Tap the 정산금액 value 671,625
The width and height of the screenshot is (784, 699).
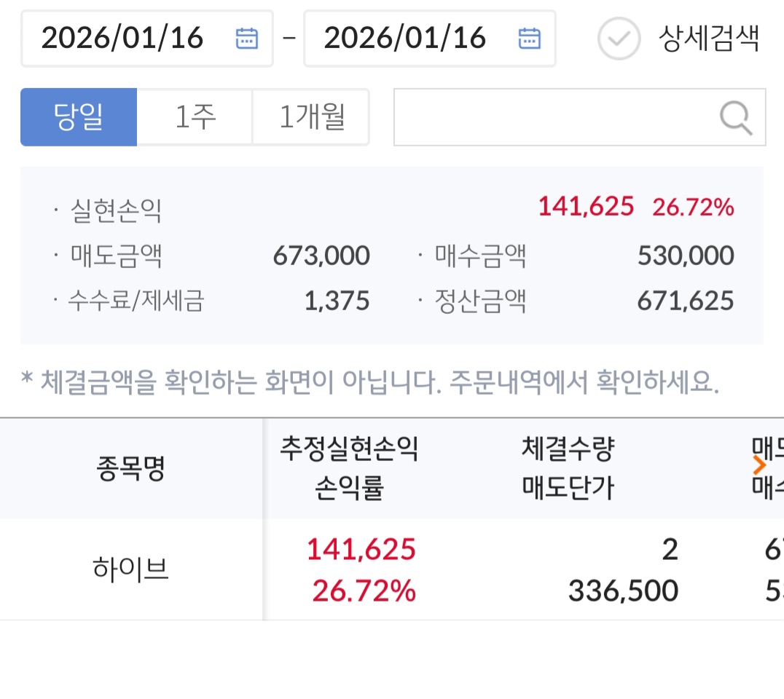tap(686, 301)
